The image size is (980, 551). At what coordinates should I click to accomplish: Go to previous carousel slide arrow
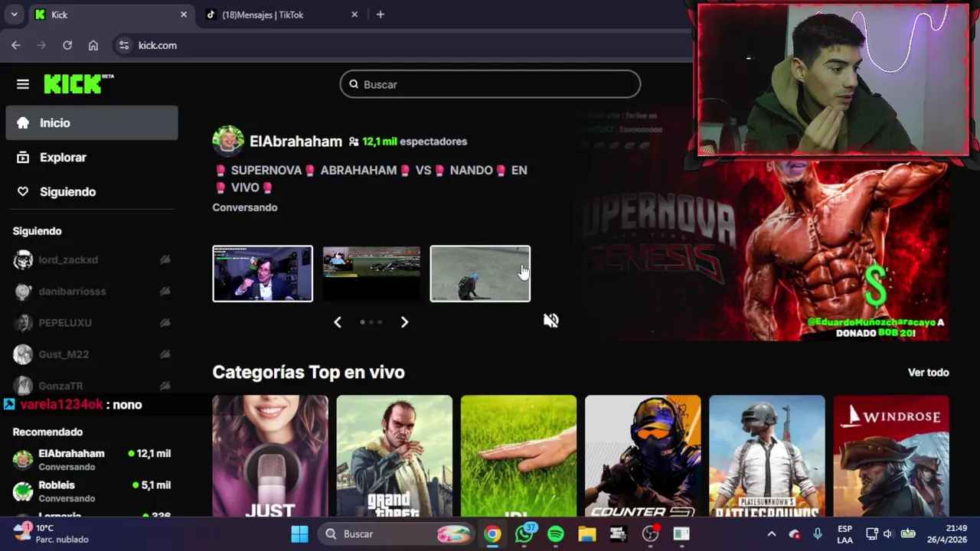(338, 322)
